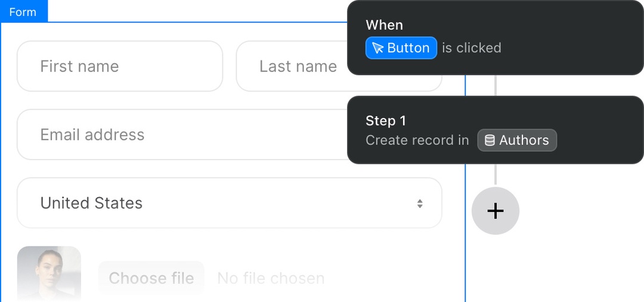Select the blue Button trigger chip
Screen dimensions: 644x302
pos(401,48)
